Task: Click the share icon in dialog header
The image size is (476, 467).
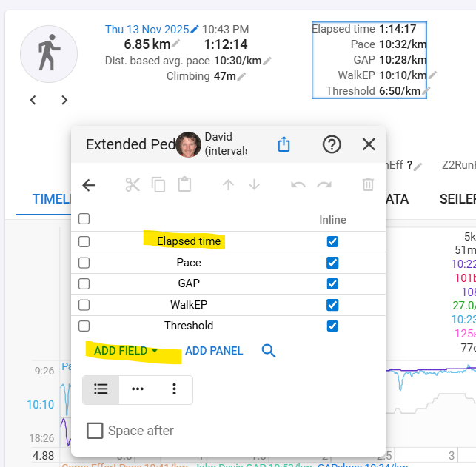Action: tap(284, 144)
